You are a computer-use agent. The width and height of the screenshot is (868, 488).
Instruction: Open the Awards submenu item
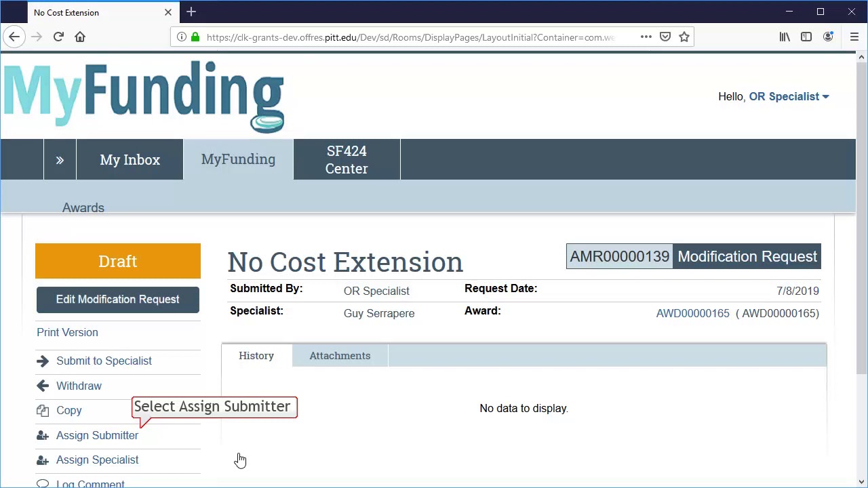[x=83, y=207]
